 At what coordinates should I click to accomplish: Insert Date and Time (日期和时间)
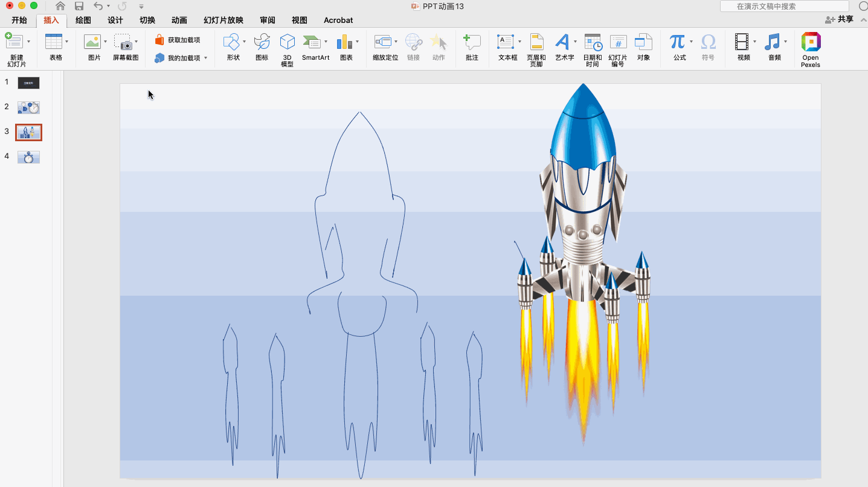click(593, 42)
